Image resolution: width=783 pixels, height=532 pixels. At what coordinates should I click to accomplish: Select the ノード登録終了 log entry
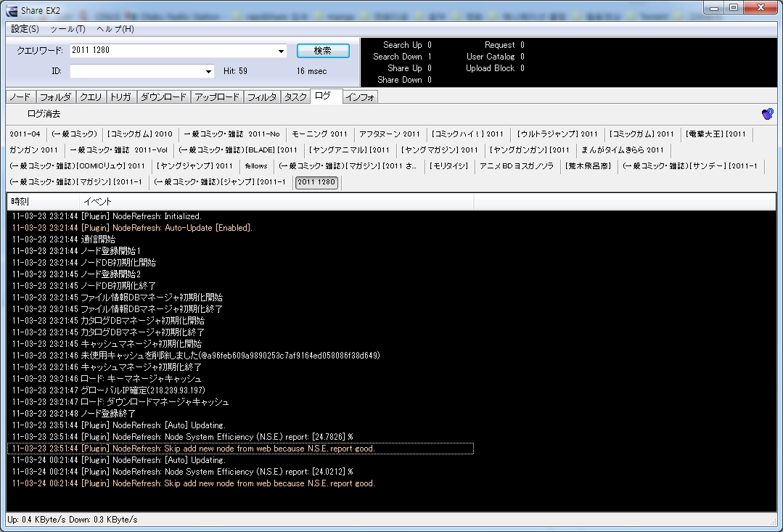[240, 414]
